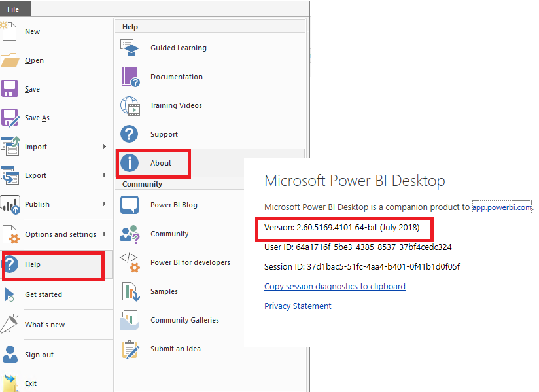The image size is (539, 392).
Task: Select the New menu item label
Action: pos(32,31)
